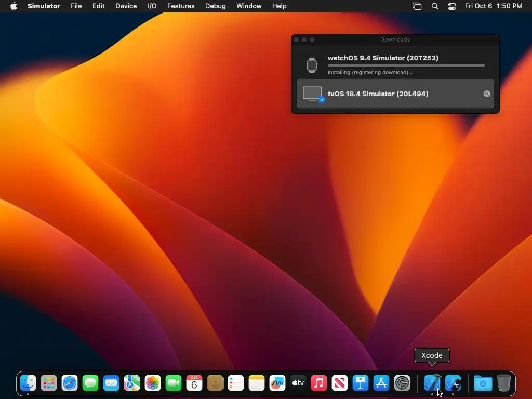This screenshot has height=399, width=532.
Task: Launch Launchpad from the Dock
Action: (48, 383)
